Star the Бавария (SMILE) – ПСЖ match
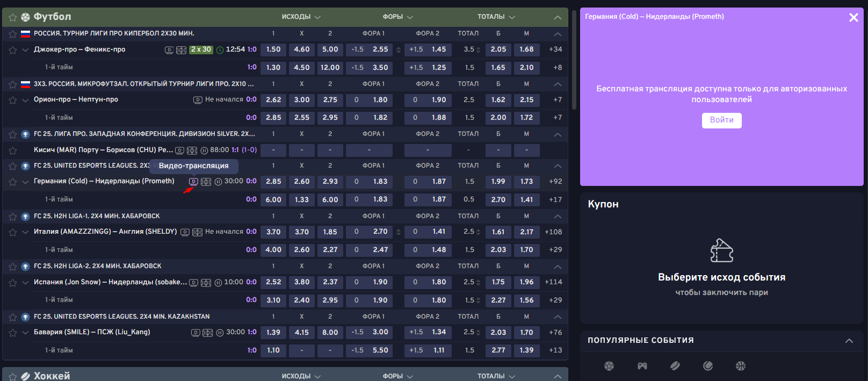Viewport: 868px width, 381px height. 13,333
